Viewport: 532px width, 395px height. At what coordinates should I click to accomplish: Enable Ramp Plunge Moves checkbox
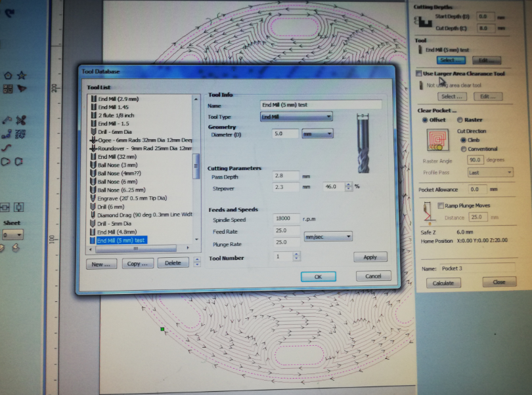441,205
